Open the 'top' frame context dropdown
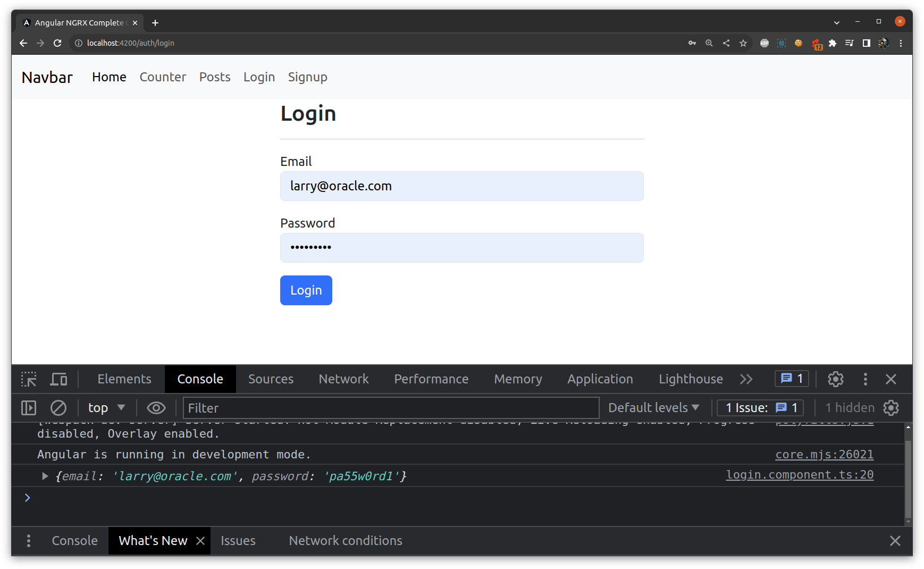This screenshot has height=569, width=924. (105, 407)
